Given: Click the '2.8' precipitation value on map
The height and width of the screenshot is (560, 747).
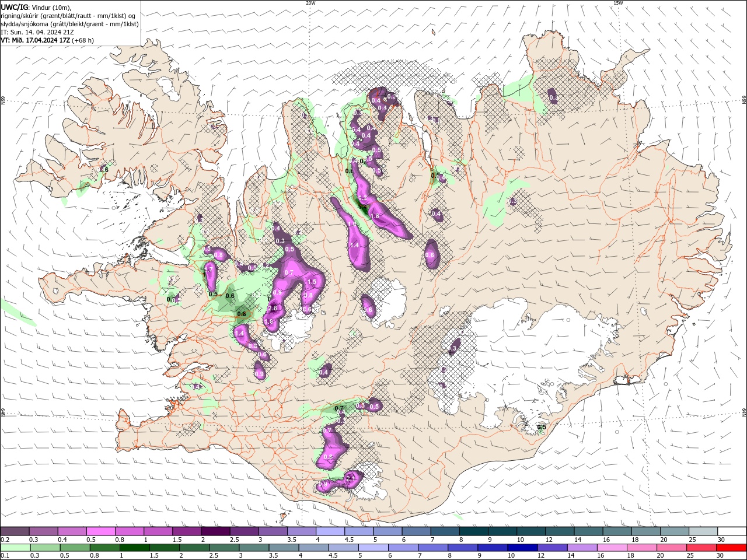Looking at the screenshot, I should tap(273, 309).
